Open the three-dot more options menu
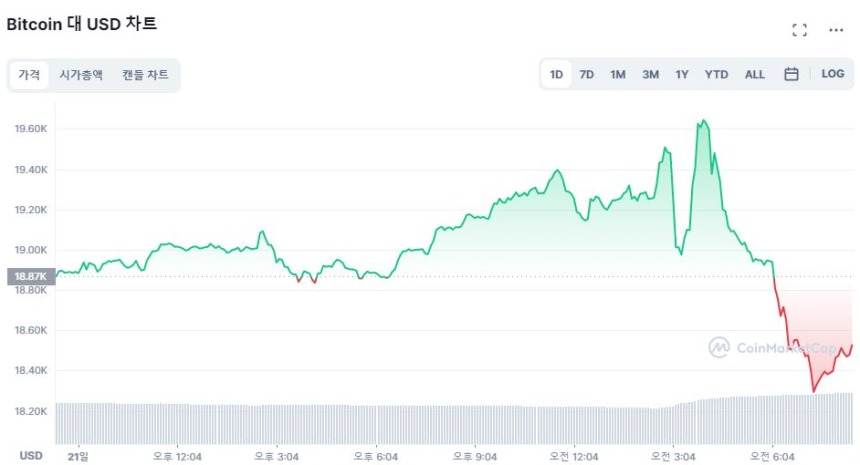 click(x=836, y=30)
